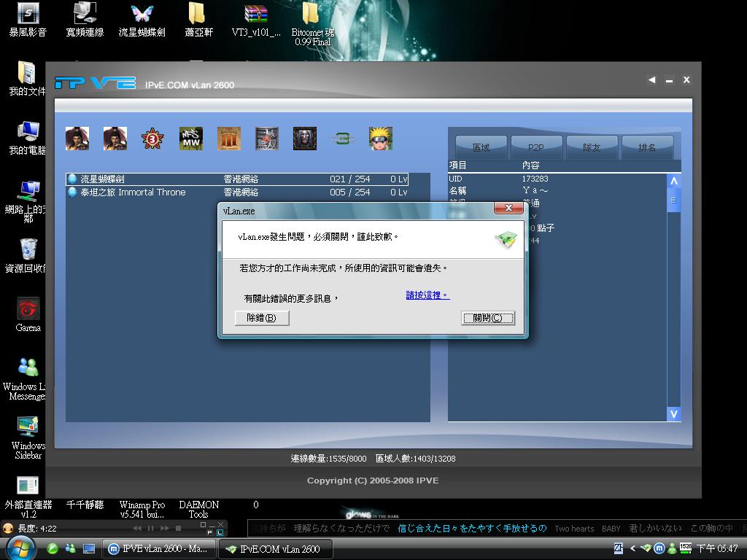Switch to the 排名 tab
The height and width of the screenshot is (560, 747).
pyautogui.click(x=647, y=147)
